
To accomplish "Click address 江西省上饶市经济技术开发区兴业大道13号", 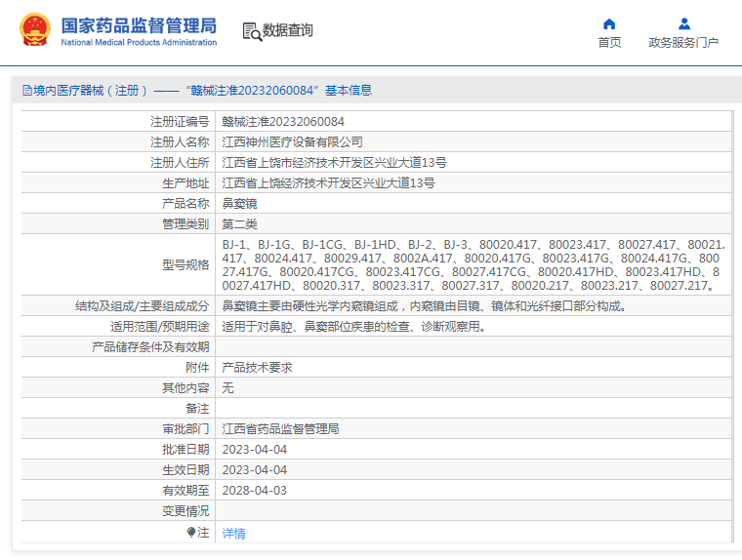I will (x=334, y=163).
